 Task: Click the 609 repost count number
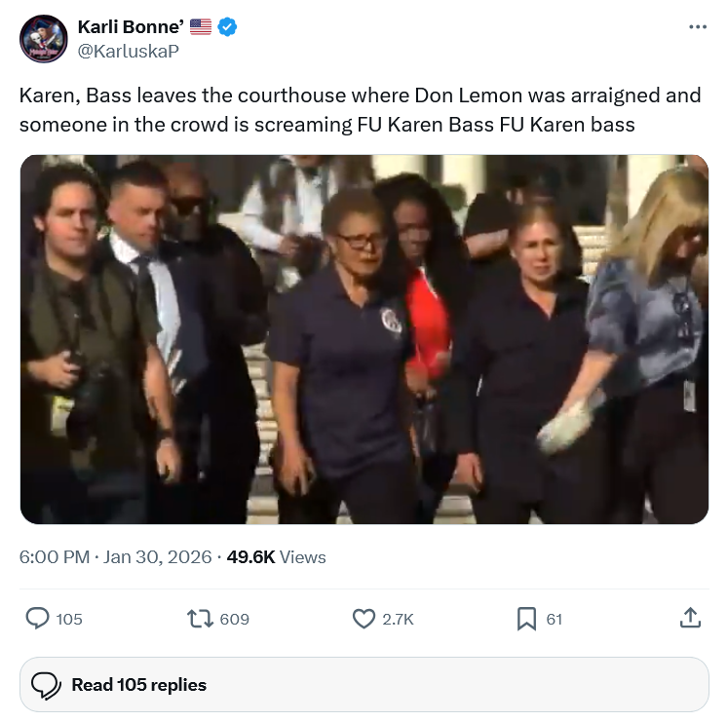tap(235, 620)
